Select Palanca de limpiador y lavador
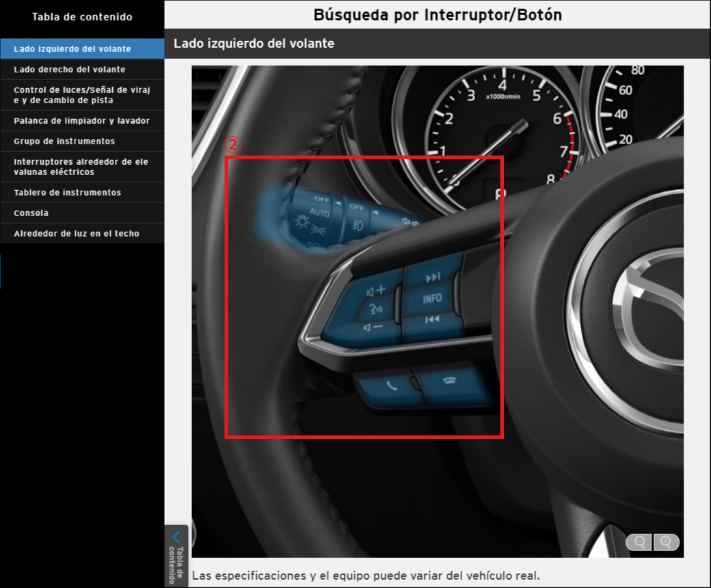 click(82, 121)
